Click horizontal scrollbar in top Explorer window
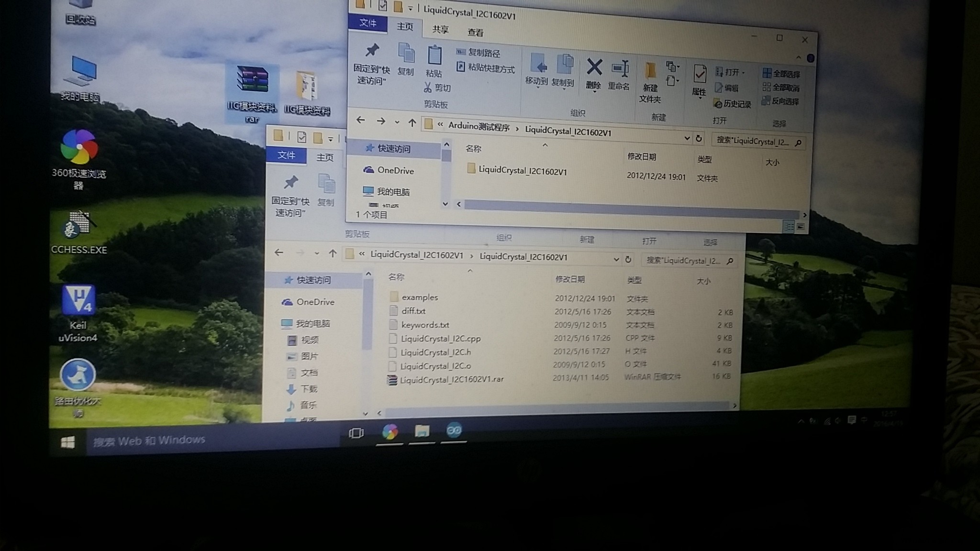Image resolution: width=980 pixels, height=551 pixels. tap(631, 208)
